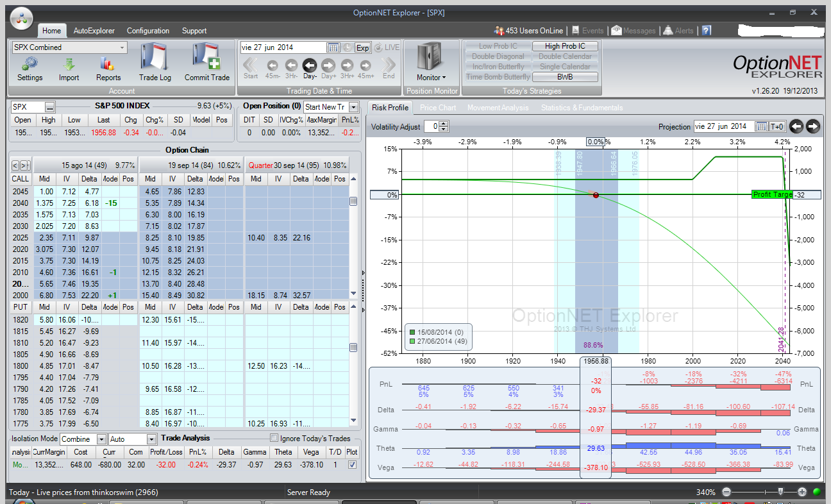The height and width of the screenshot is (504, 831).
Task: Click the help question mark icon
Action: click(706, 30)
